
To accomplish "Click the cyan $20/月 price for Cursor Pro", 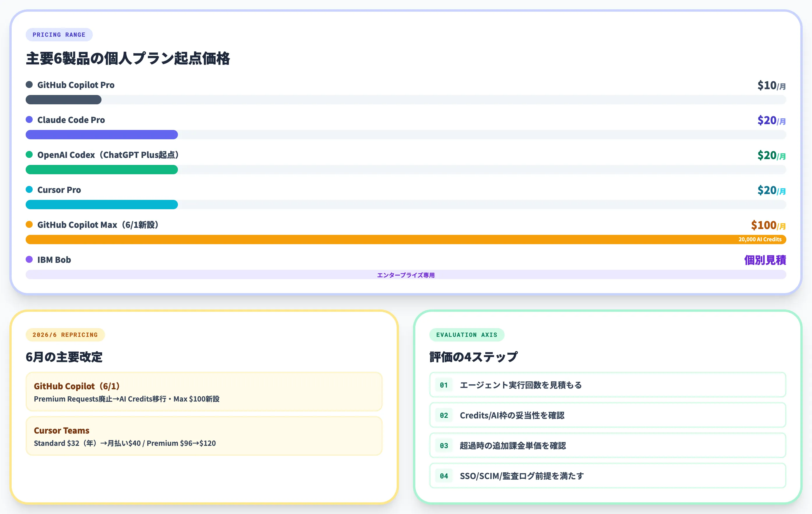I will (x=771, y=190).
